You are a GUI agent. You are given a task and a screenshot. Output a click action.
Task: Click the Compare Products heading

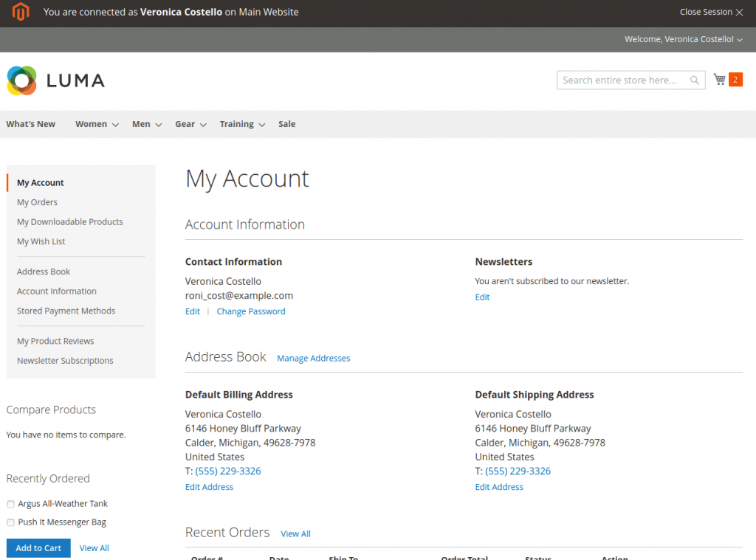pos(51,409)
